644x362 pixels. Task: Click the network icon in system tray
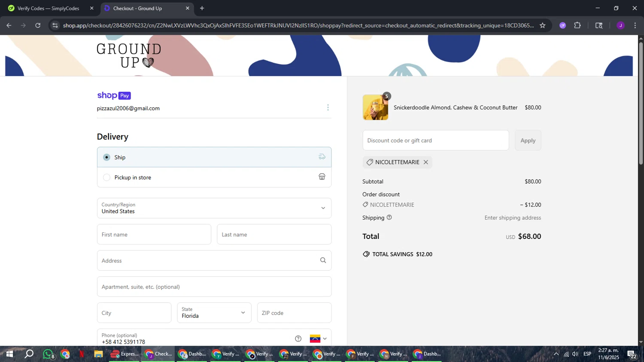tap(566, 354)
